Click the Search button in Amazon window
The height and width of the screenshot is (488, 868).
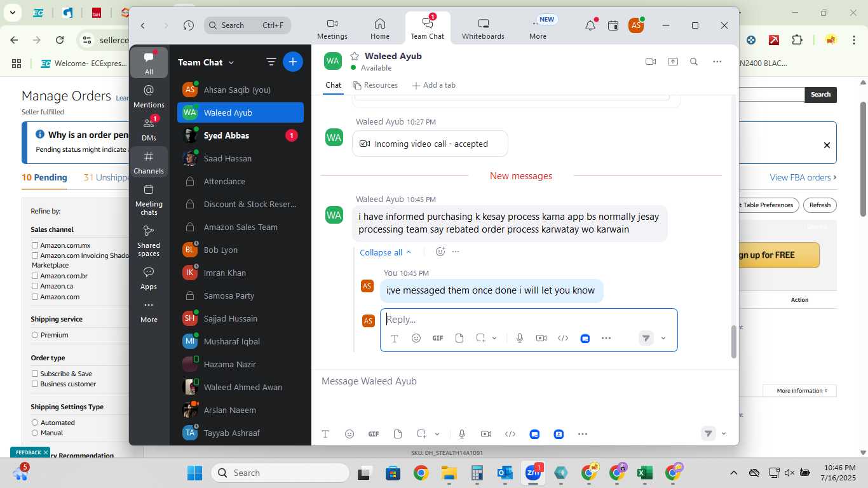click(x=820, y=95)
